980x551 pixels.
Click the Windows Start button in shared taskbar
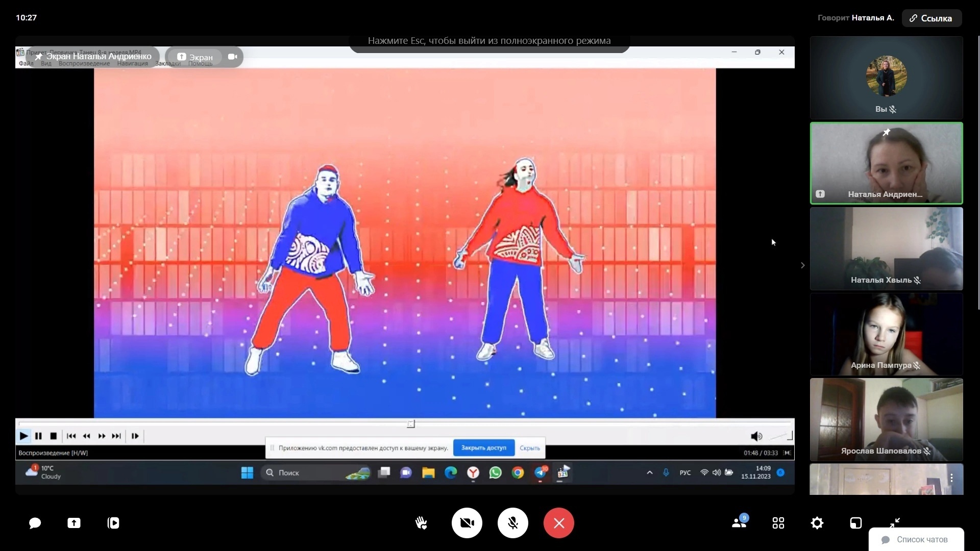[247, 473]
